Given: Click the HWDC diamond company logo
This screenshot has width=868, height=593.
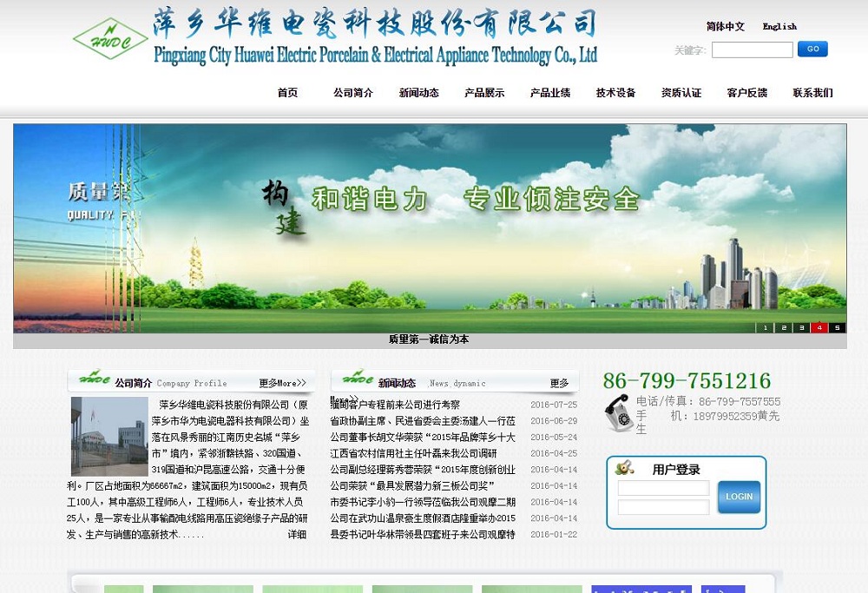Looking at the screenshot, I should [x=111, y=39].
